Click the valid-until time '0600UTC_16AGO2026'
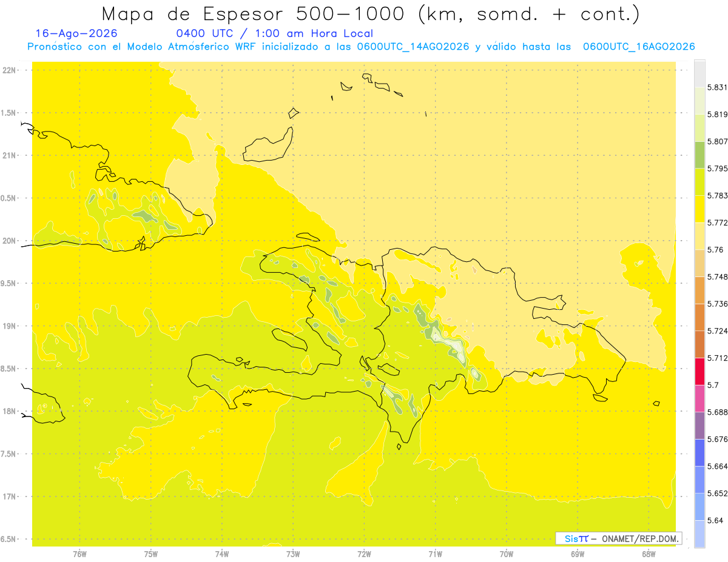The height and width of the screenshot is (562, 728). pos(639,47)
